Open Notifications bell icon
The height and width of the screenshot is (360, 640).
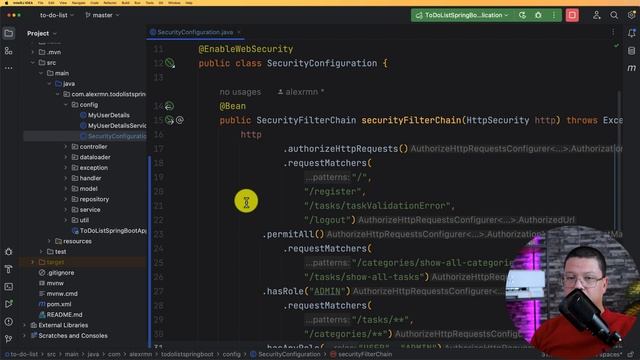[x=631, y=33]
